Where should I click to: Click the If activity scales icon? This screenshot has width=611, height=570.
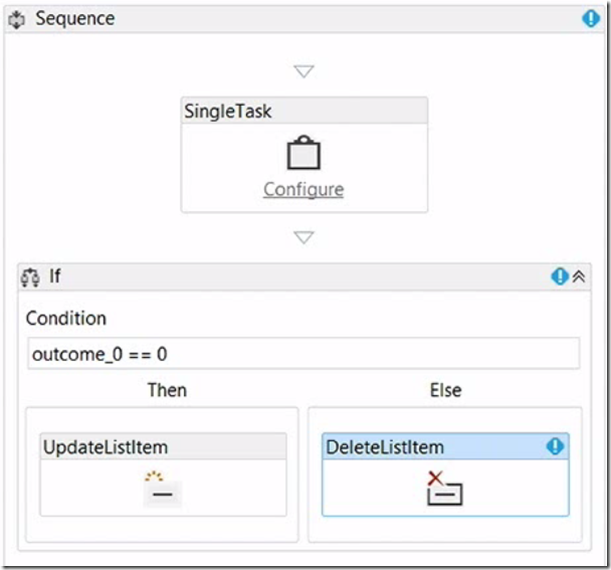click(30, 277)
